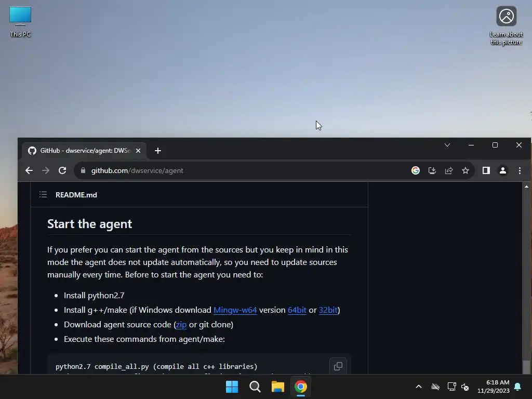
Task: Reload the GitHub page
Action: pyautogui.click(x=62, y=170)
